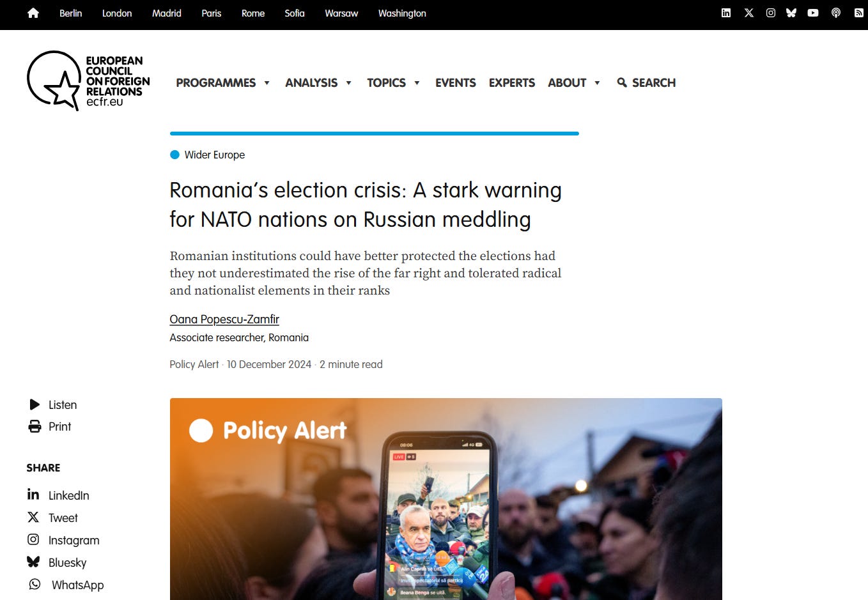Visit the Instagram icon in top bar
Viewport: 868px width, 600px height.
[x=771, y=13]
